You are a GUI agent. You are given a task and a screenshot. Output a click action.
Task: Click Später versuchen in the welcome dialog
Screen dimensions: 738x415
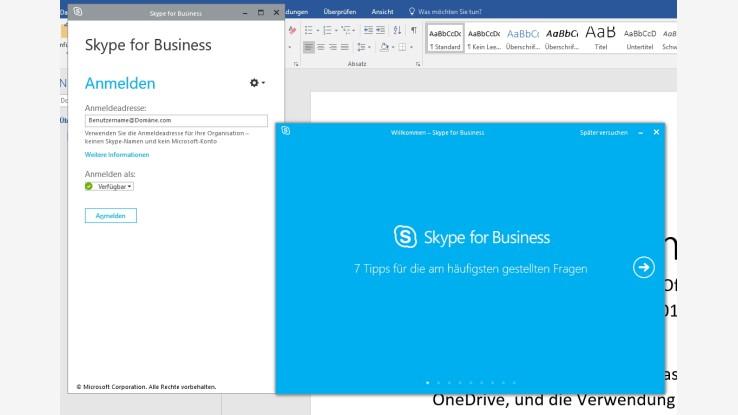(x=604, y=132)
